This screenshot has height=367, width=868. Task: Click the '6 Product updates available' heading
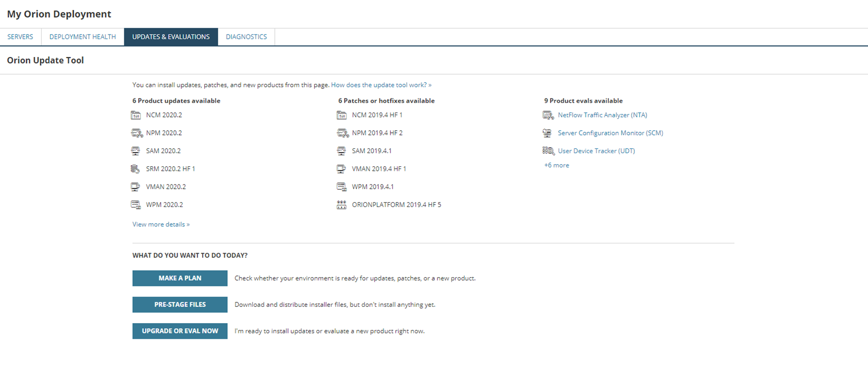176,100
